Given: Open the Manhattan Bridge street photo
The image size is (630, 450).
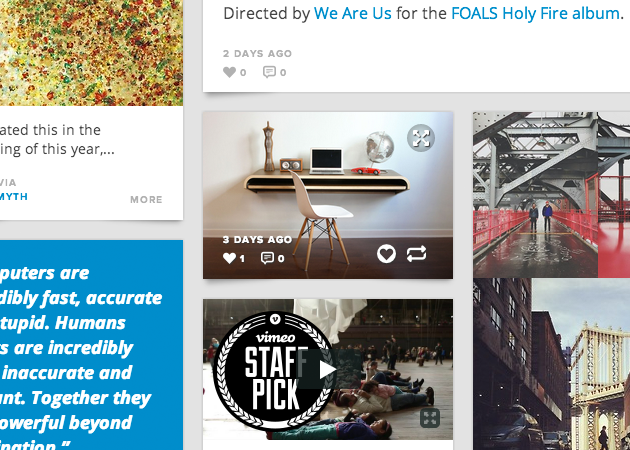Looking at the screenshot, I should [x=551, y=364].
